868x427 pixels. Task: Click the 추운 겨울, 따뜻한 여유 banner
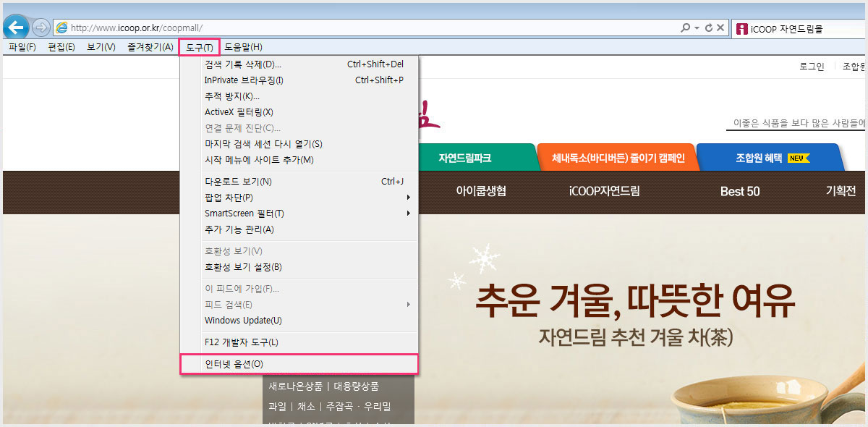(635, 300)
